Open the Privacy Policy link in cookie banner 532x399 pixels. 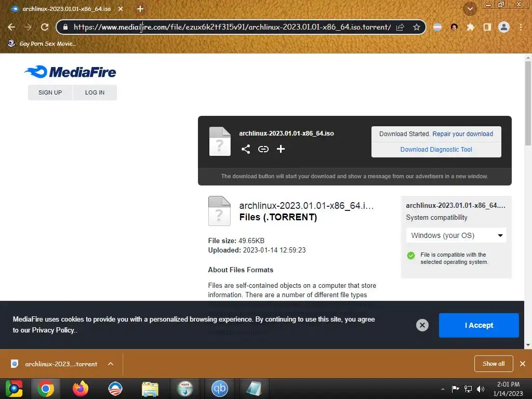click(53, 330)
